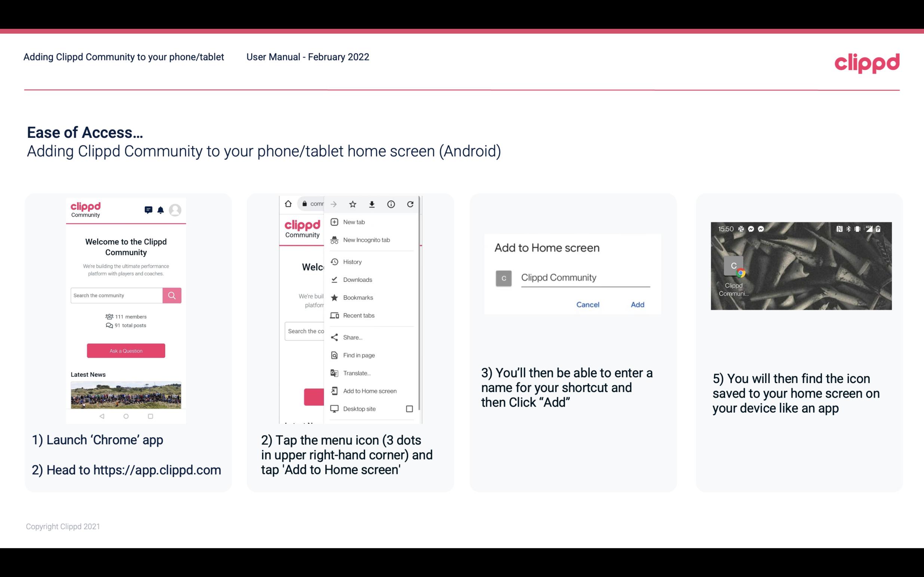This screenshot has width=924, height=577.
Task: Click the 'Clippd Community' name input field
Action: point(585,277)
